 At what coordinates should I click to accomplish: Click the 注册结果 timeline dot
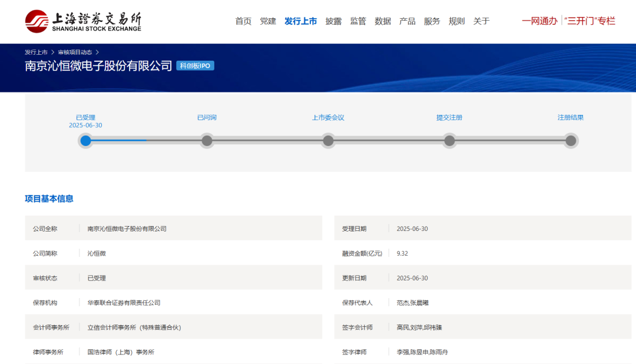click(x=571, y=141)
